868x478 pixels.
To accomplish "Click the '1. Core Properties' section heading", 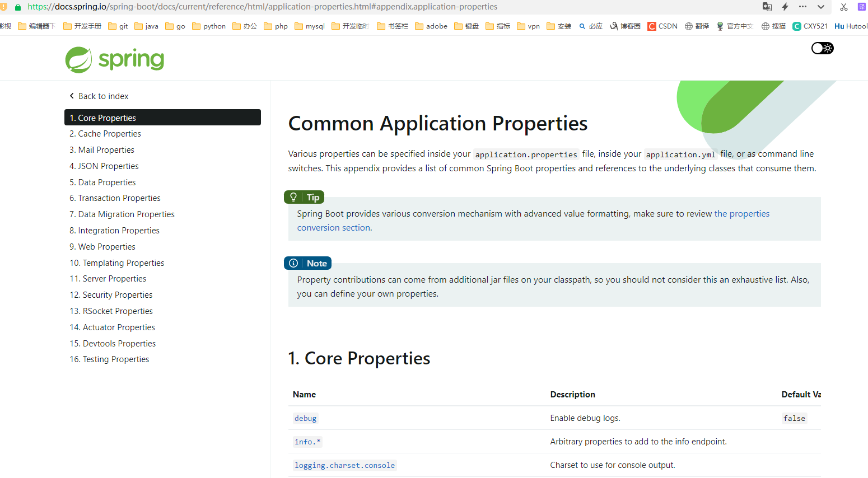I will tap(359, 358).
